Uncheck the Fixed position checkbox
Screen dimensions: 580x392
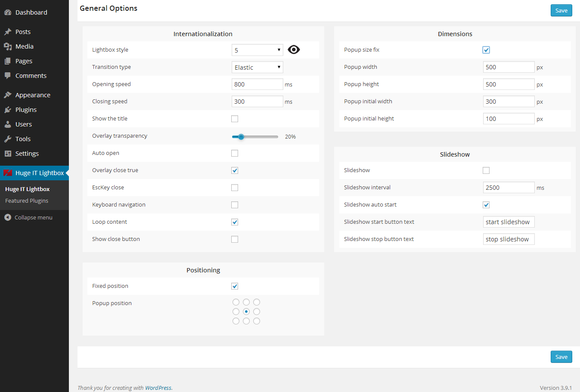(235, 286)
